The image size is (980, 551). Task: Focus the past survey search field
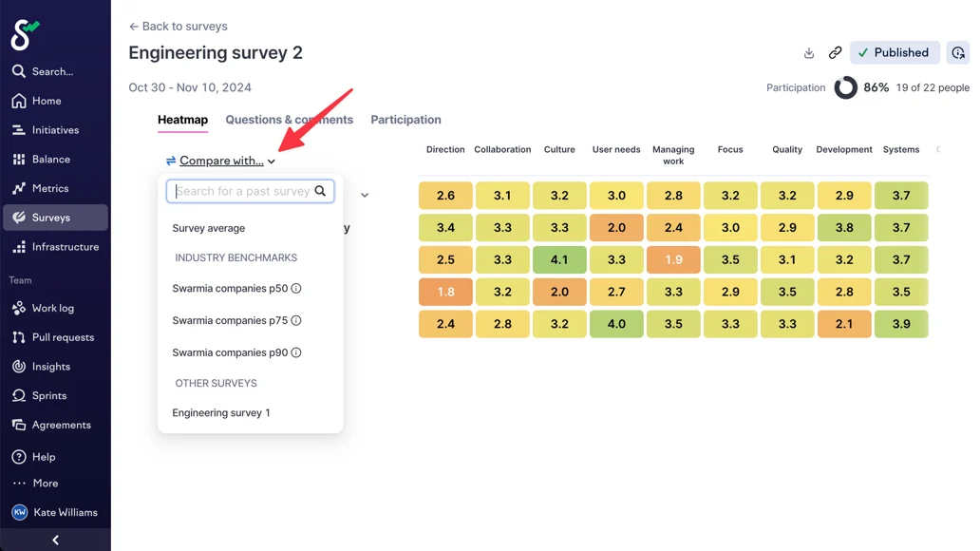[x=244, y=191]
